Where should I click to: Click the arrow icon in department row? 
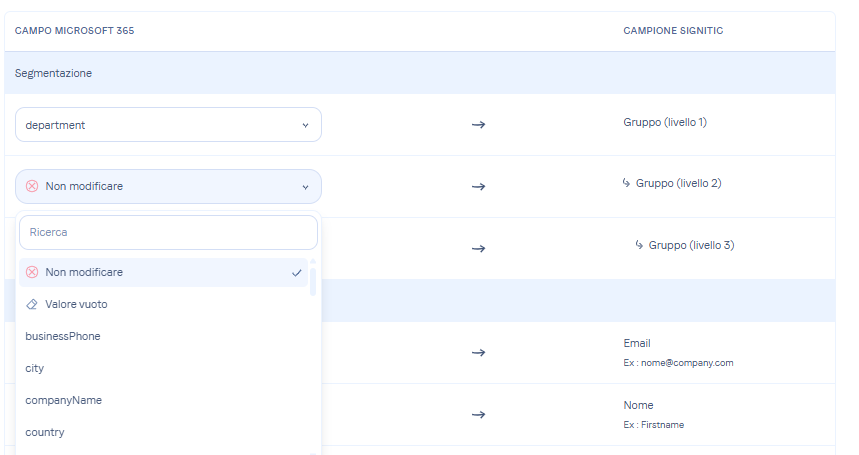pyautogui.click(x=478, y=125)
